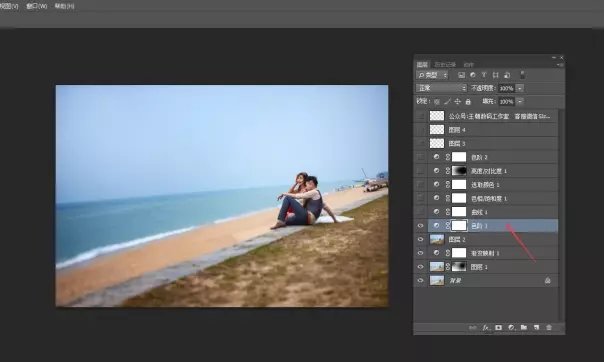This screenshot has width=605, height=362.
Task: Collapse the Layers panel with the minimize button
Action: pos(554,58)
